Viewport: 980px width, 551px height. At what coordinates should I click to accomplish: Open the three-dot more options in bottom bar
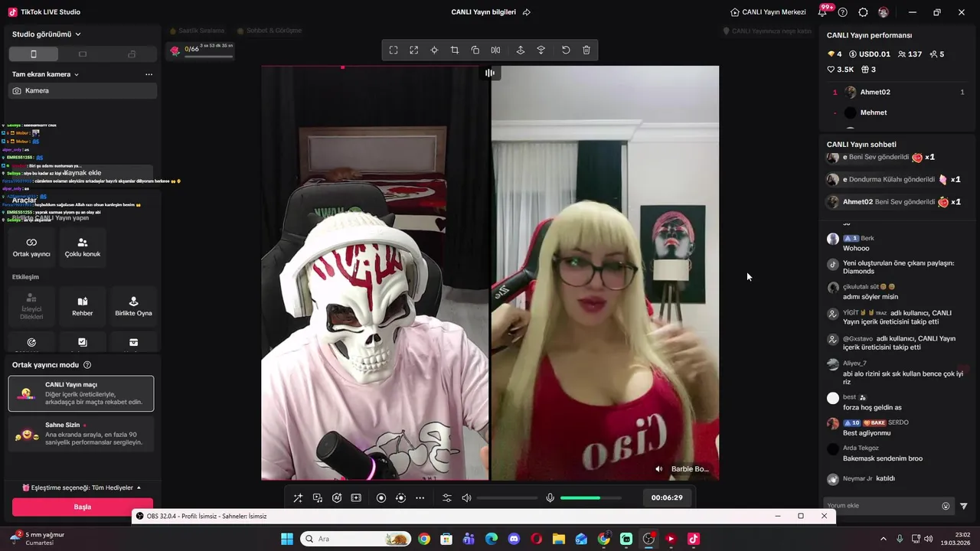click(420, 497)
